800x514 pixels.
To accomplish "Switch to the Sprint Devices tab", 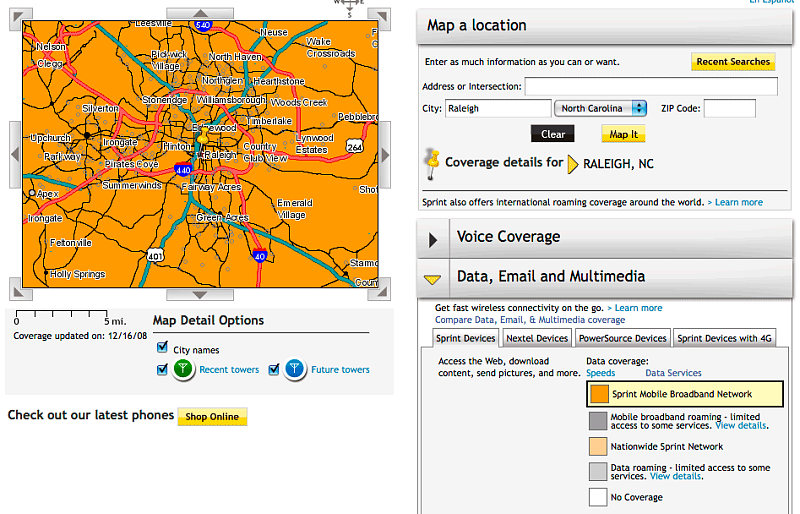I will pos(465,338).
